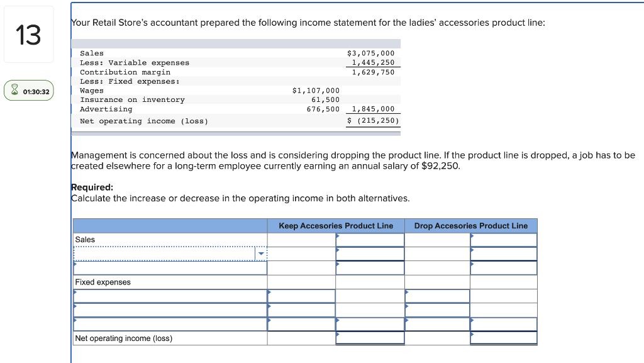Click the timer showing 01:30:32
The height and width of the screenshot is (363, 644).
coord(30,90)
